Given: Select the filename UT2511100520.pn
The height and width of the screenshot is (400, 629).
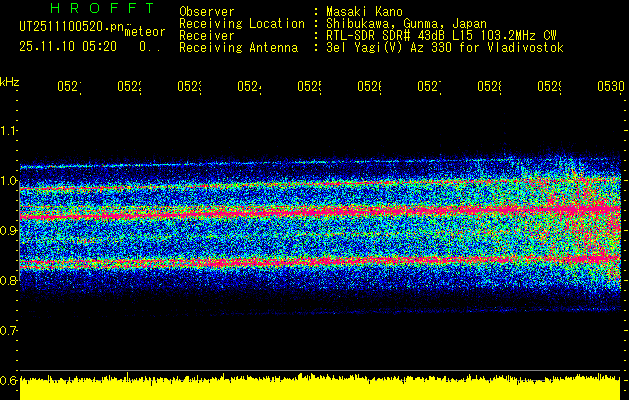Looking at the screenshot, I should 71,26.
